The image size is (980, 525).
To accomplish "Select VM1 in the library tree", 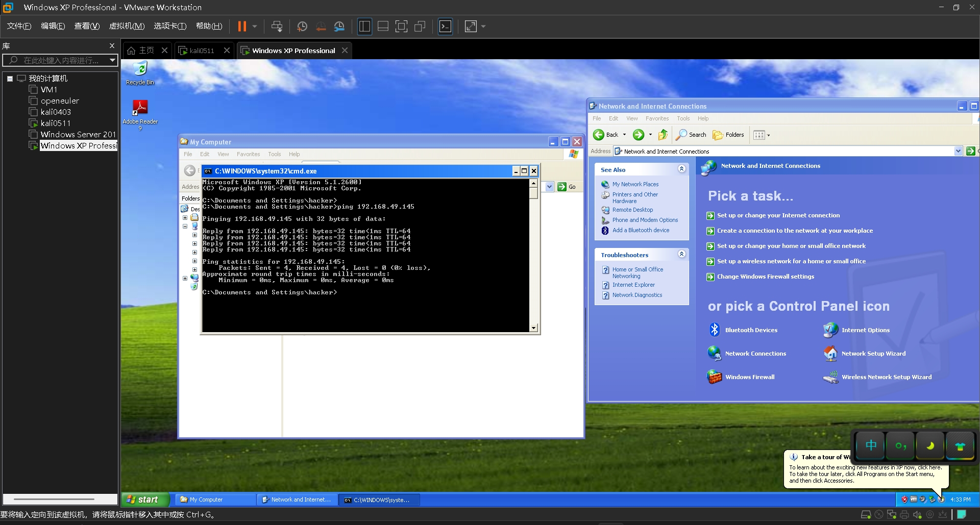I will (49, 90).
